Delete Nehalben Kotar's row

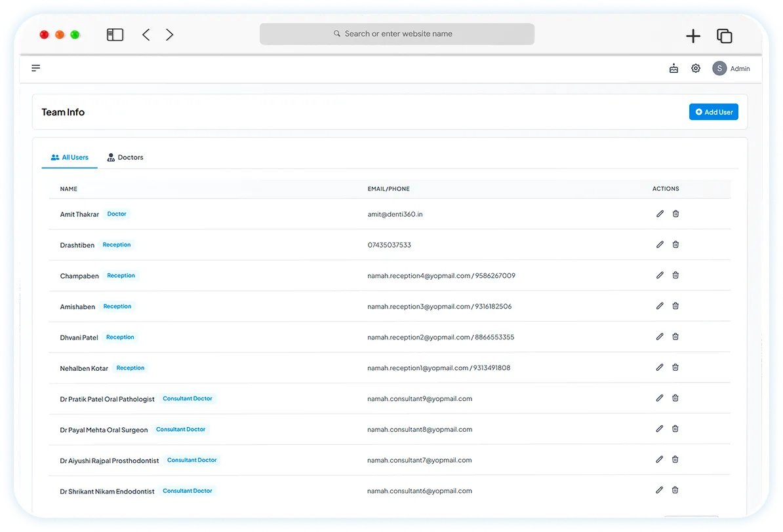675,368
